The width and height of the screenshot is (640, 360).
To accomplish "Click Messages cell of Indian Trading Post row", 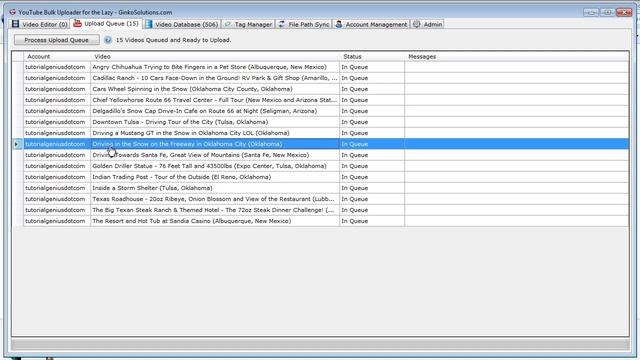I will tap(517, 177).
